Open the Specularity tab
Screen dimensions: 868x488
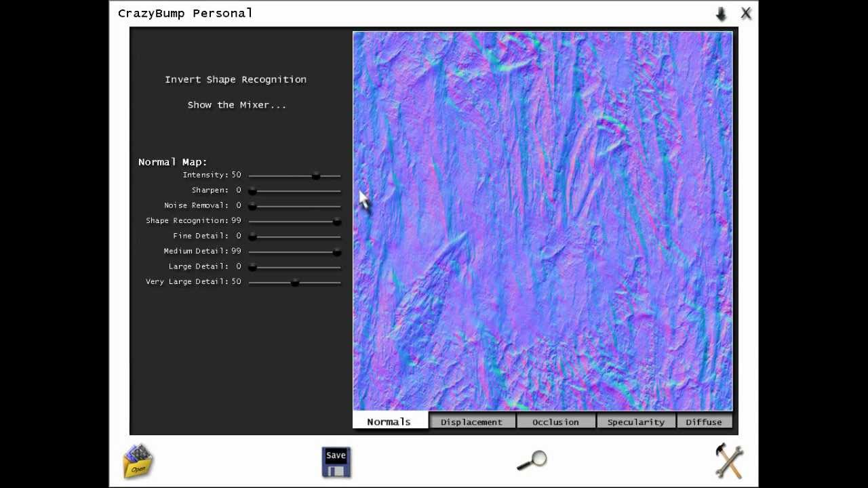tap(635, 422)
